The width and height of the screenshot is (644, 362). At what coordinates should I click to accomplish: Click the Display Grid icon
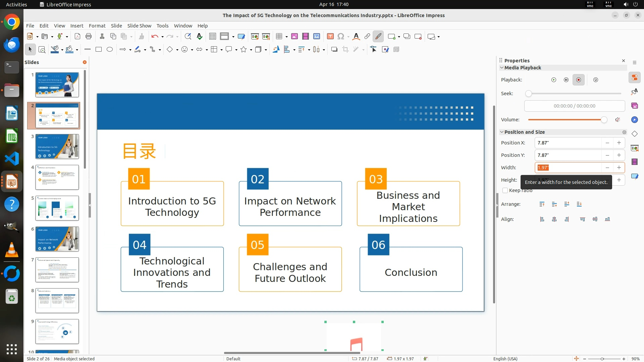tap(212, 37)
